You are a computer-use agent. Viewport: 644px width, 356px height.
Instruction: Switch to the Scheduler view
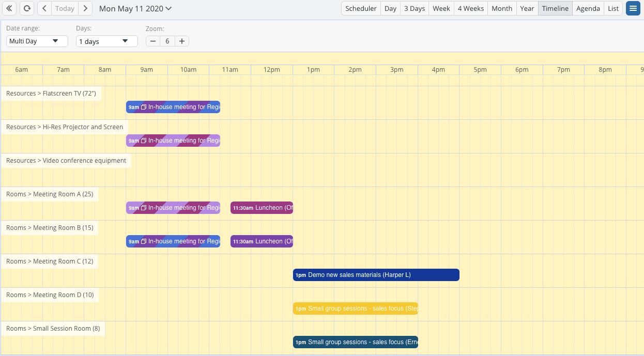(361, 8)
